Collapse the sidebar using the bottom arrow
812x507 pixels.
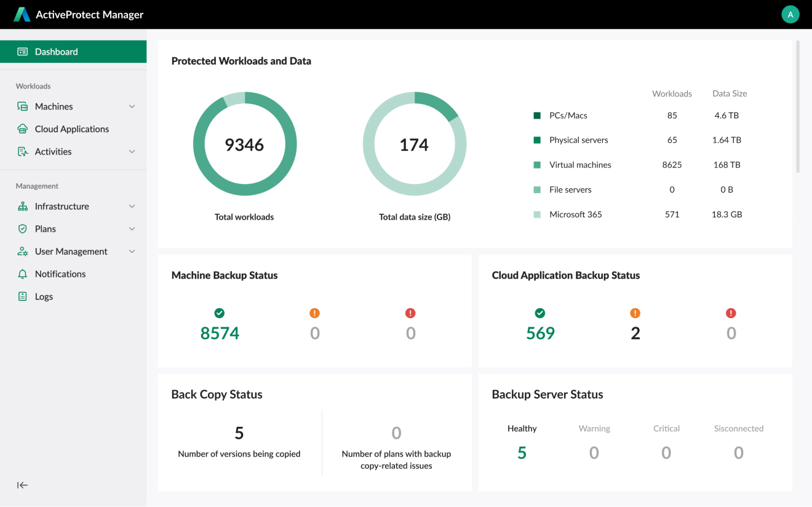pos(22,485)
